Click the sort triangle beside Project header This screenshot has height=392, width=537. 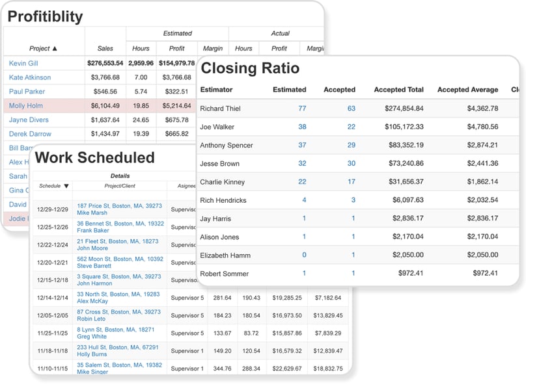pos(55,48)
